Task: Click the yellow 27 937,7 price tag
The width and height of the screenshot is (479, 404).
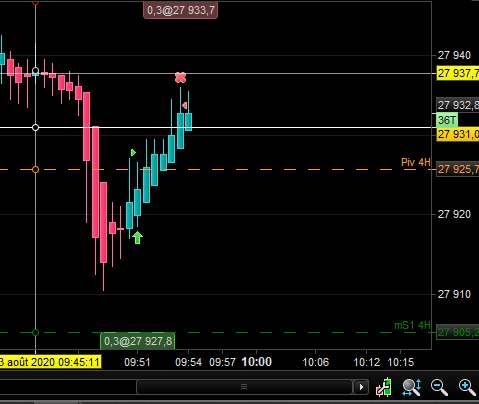Action: [458, 73]
